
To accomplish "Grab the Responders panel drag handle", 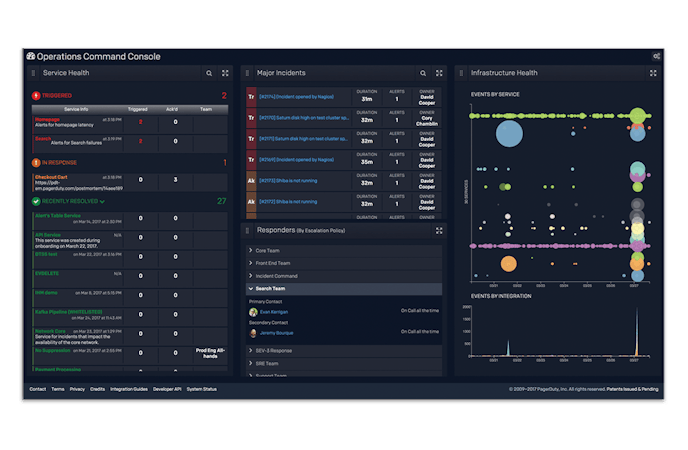I will coord(247,231).
